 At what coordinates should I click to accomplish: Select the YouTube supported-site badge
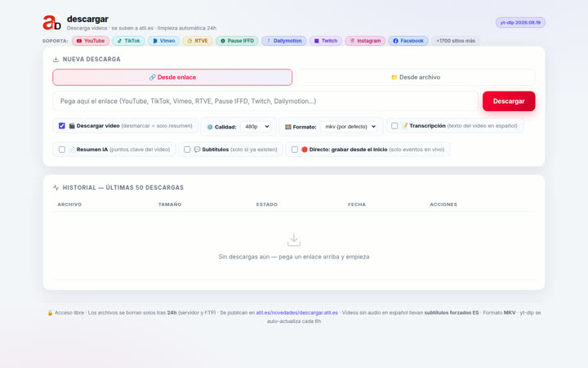pyautogui.click(x=91, y=41)
